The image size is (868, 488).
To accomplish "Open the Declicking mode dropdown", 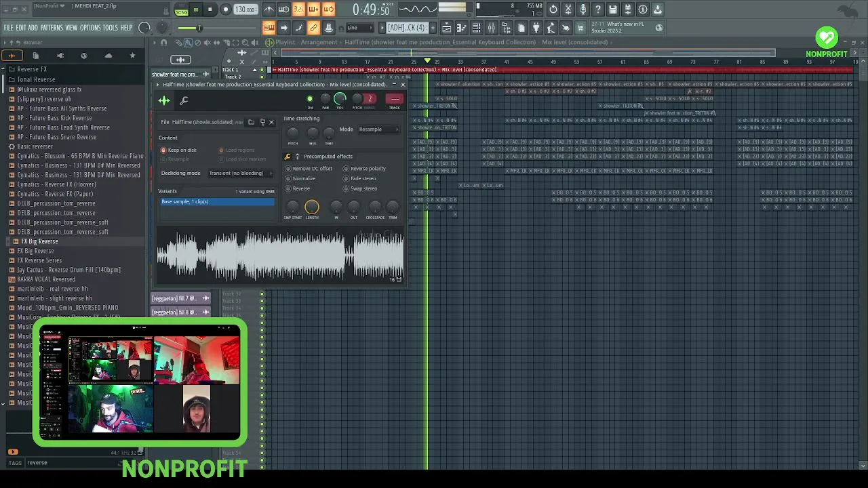I will pyautogui.click(x=240, y=173).
